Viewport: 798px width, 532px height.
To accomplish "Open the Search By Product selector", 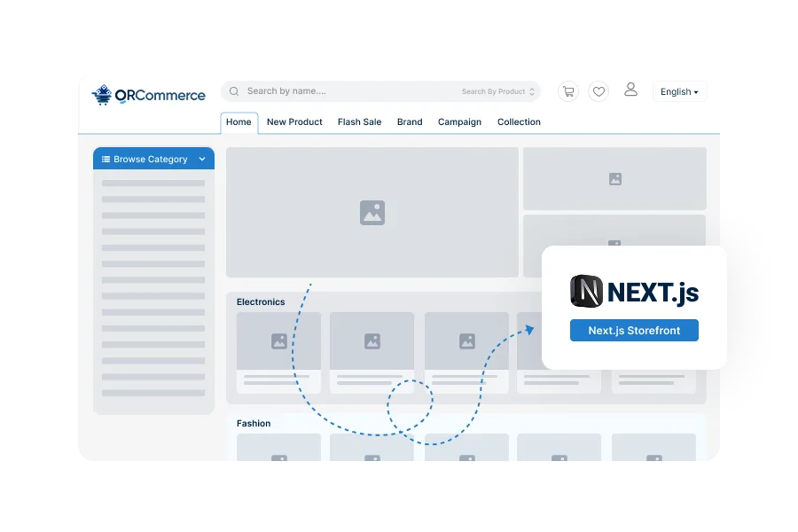I will coord(498,91).
